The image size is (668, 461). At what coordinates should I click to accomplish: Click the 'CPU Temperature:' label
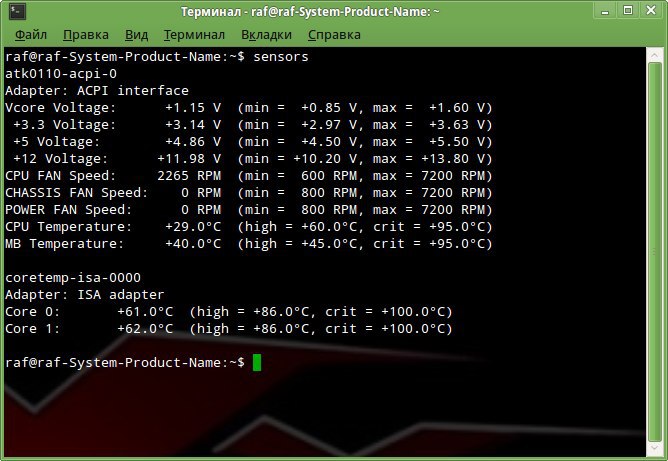[x=69, y=227]
